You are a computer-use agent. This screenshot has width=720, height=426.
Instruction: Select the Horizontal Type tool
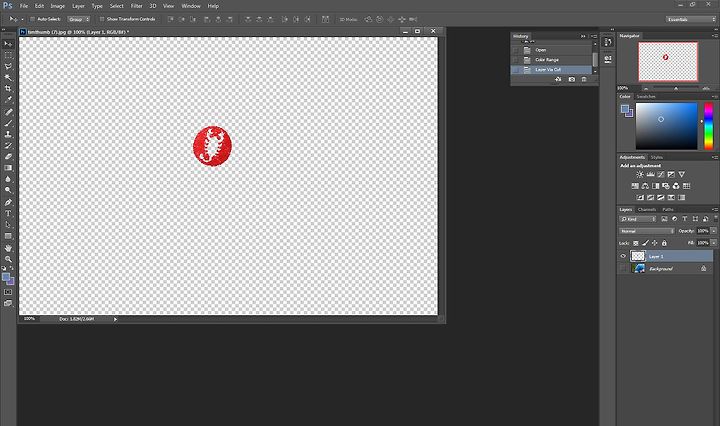(x=8, y=213)
